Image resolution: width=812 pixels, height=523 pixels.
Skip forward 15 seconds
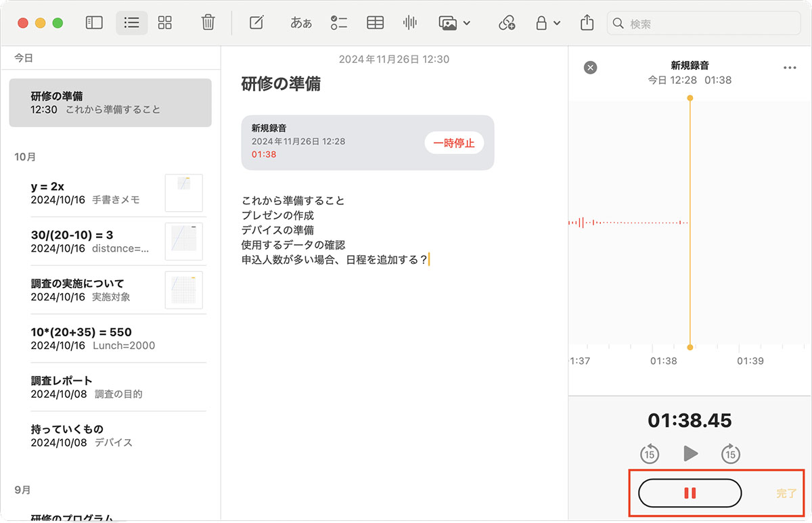(x=730, y=453)
